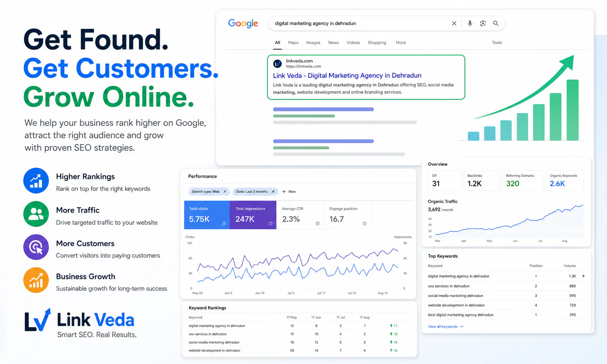Click the DR 31 overview card
This screenshot has width=607, height=364.
[x=445, y=180]
